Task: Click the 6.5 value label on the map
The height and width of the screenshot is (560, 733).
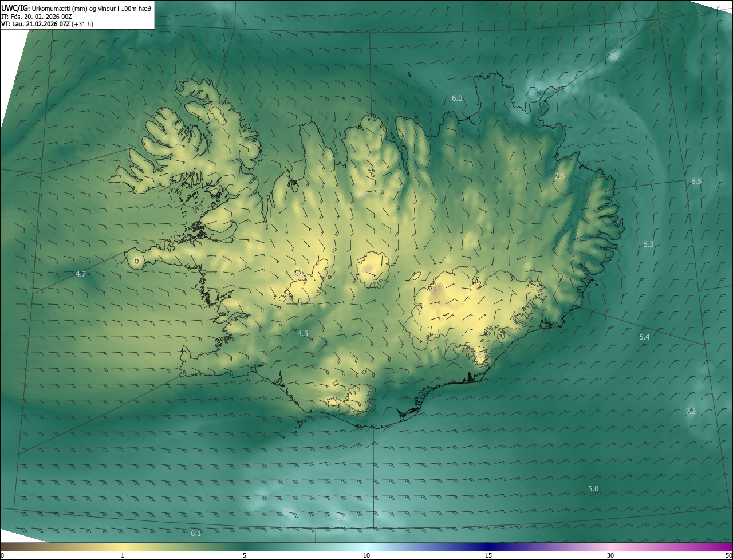Action: click(x=696, y=181)
